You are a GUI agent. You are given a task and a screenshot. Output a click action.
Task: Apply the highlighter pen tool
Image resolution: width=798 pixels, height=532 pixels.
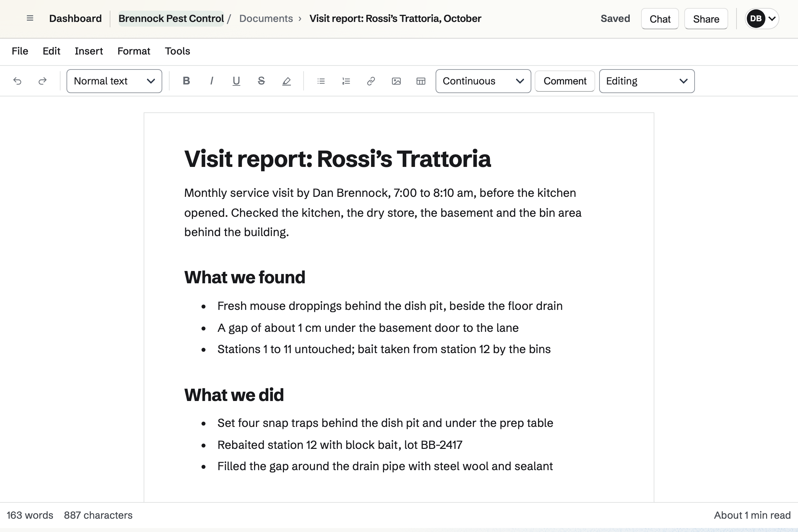286,81
